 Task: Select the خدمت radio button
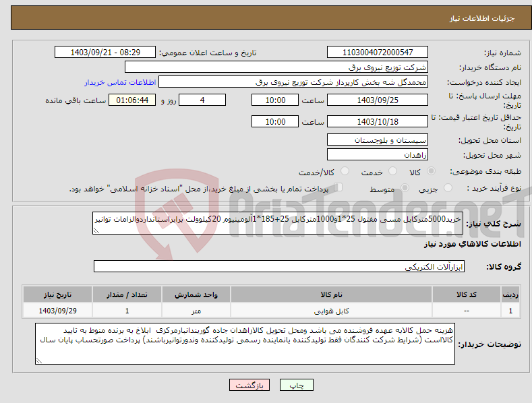(x=392, y=171)
